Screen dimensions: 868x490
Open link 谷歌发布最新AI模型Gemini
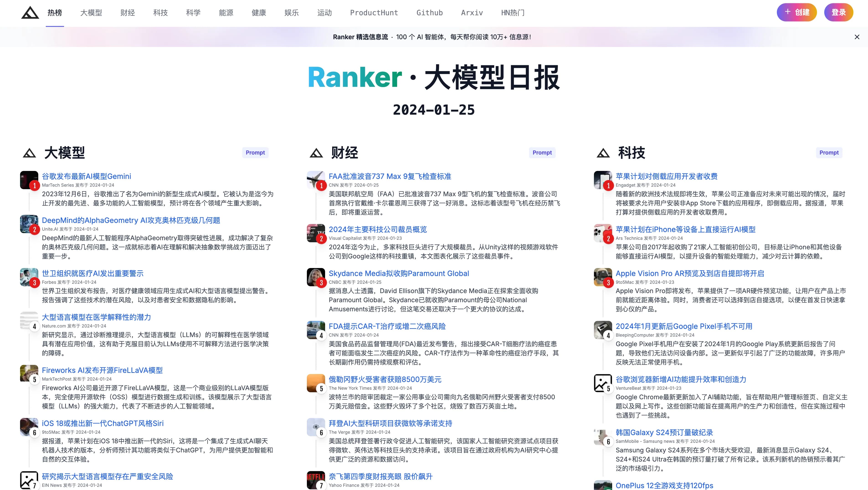click(x=87, y=176)
